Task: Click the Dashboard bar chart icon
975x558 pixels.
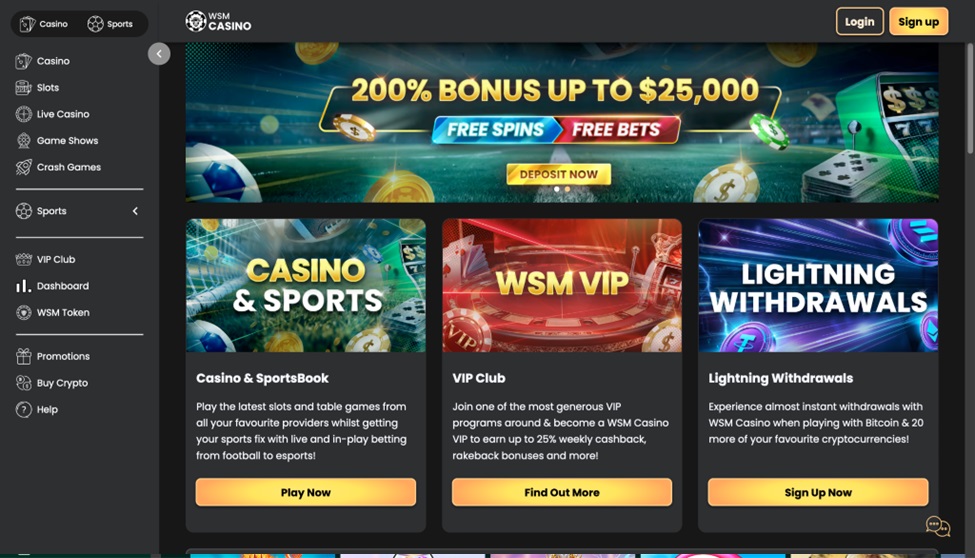Action: coord(23,286)
